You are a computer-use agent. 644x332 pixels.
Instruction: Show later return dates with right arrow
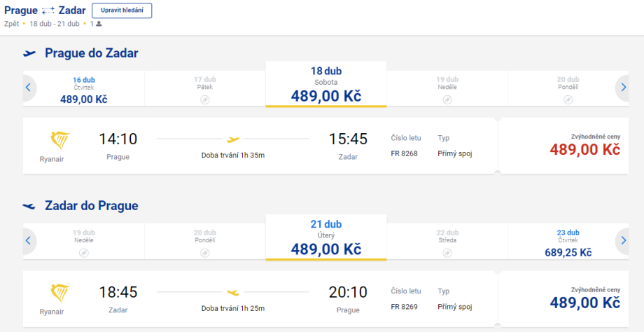click(622, 240)
